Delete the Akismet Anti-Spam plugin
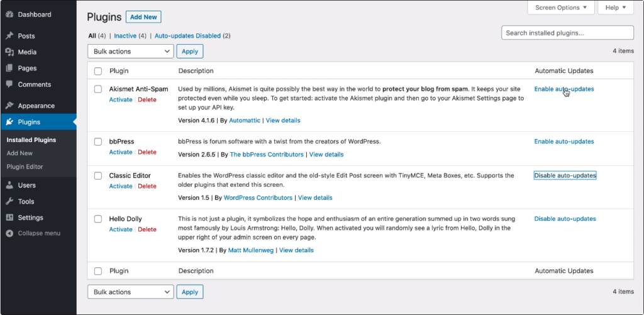Screen dimensions: 644x315 coord(147,99)
